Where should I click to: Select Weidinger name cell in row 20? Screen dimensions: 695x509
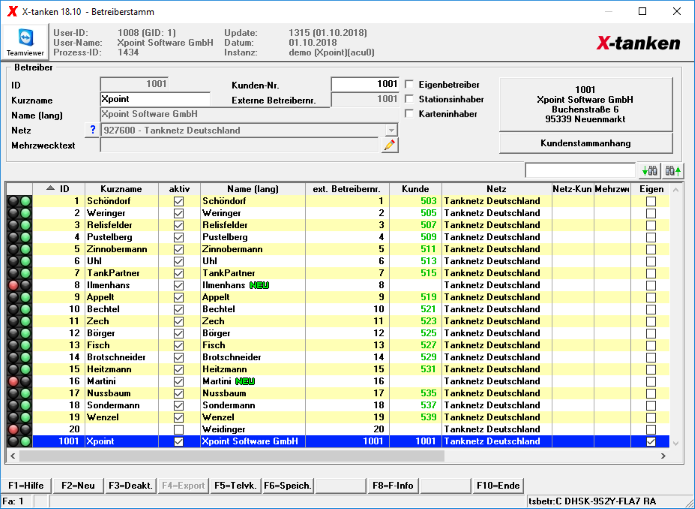(x=253, y=429)
